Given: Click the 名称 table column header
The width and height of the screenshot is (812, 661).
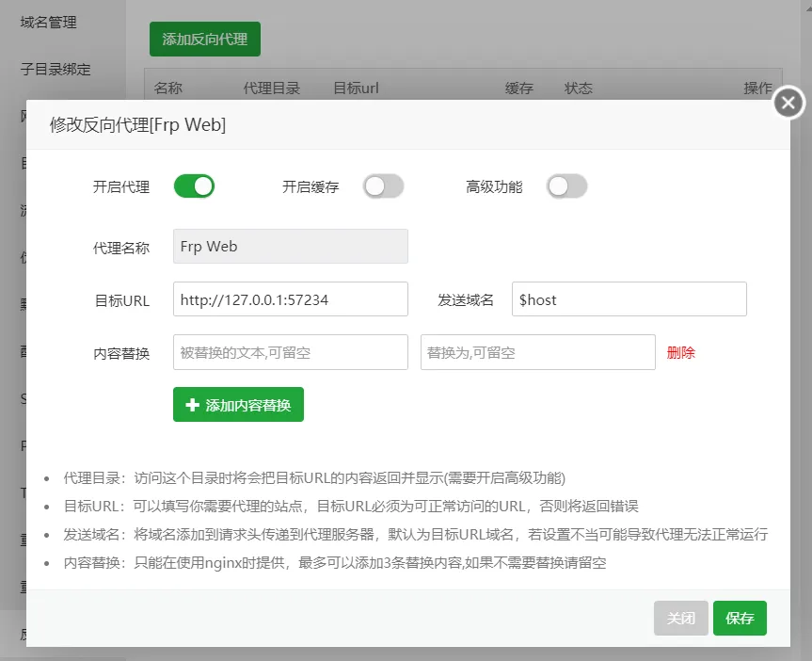Looking at the screenshot, I should (x=169, y=89).
